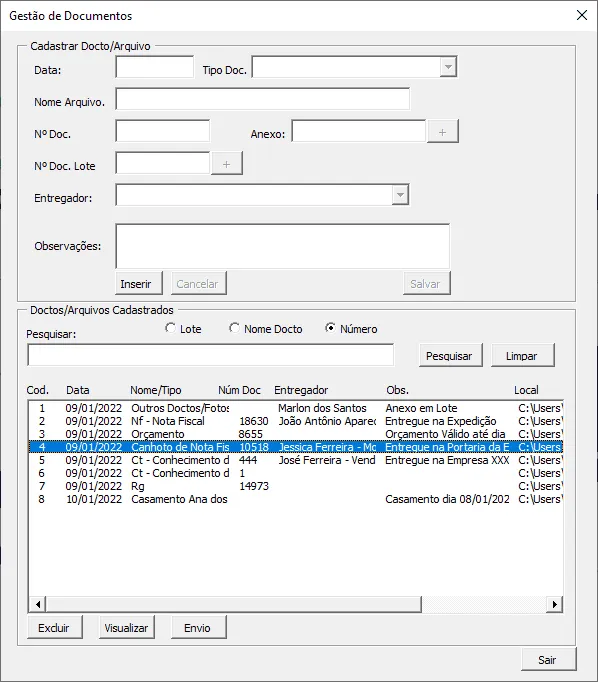Click the Envio button
Viewport: 598px width, 682px height.
pos(199,627)
